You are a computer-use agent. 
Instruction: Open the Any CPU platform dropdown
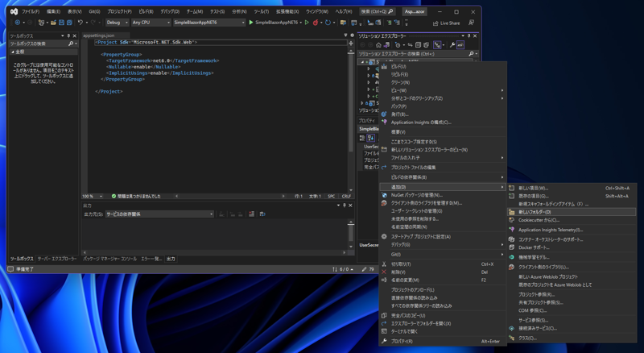[x=151, y=23]
